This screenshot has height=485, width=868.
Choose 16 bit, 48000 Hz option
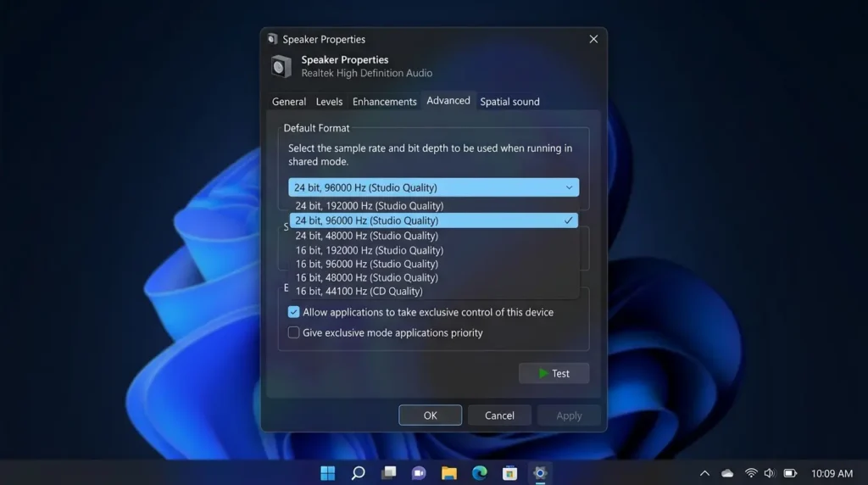pyautogui.click(x=433, y=277)
